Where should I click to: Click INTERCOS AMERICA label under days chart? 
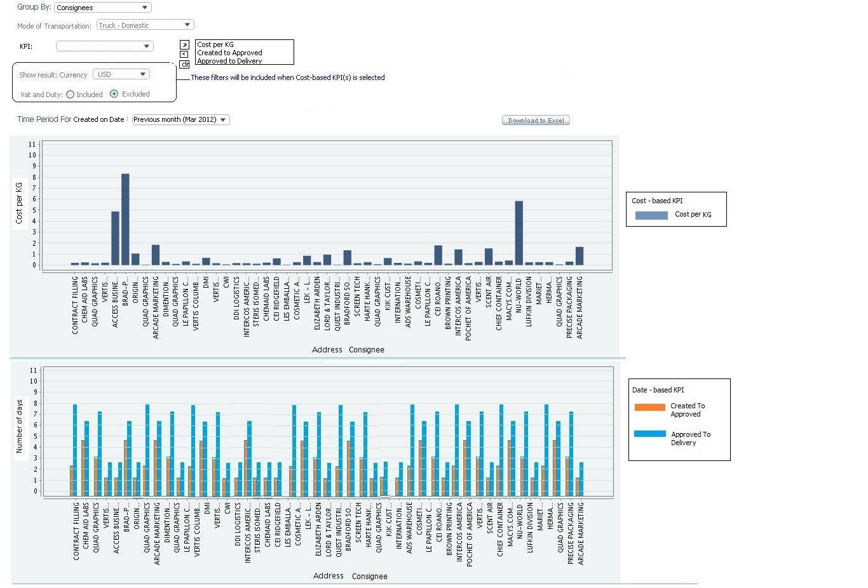[459, 531]
